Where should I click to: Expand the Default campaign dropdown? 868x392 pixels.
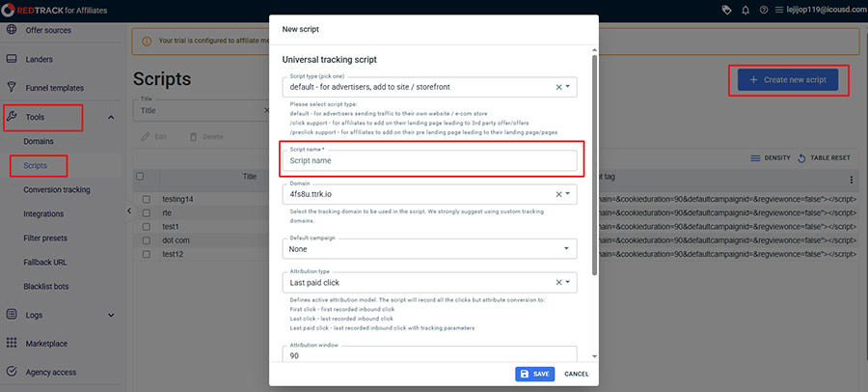point(568,248)
